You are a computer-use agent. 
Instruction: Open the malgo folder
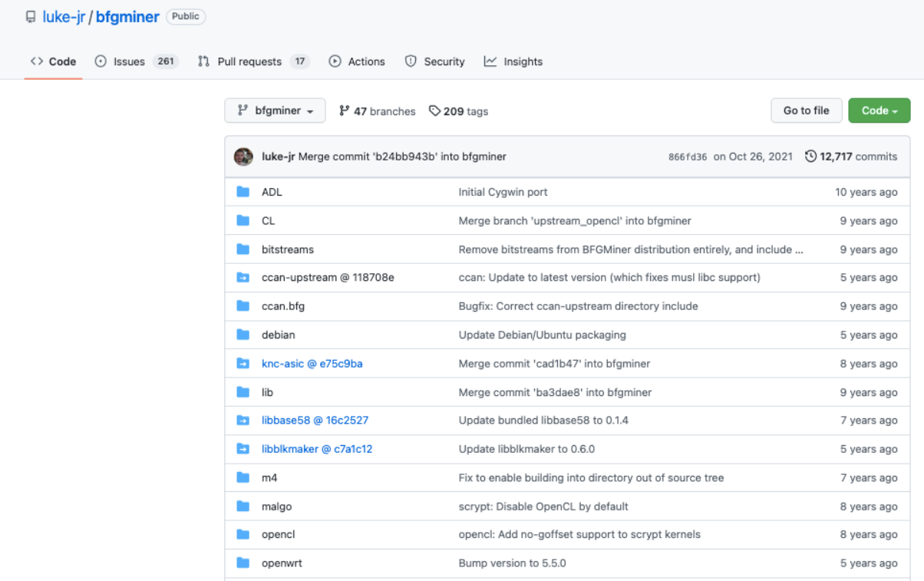point(276,507)
